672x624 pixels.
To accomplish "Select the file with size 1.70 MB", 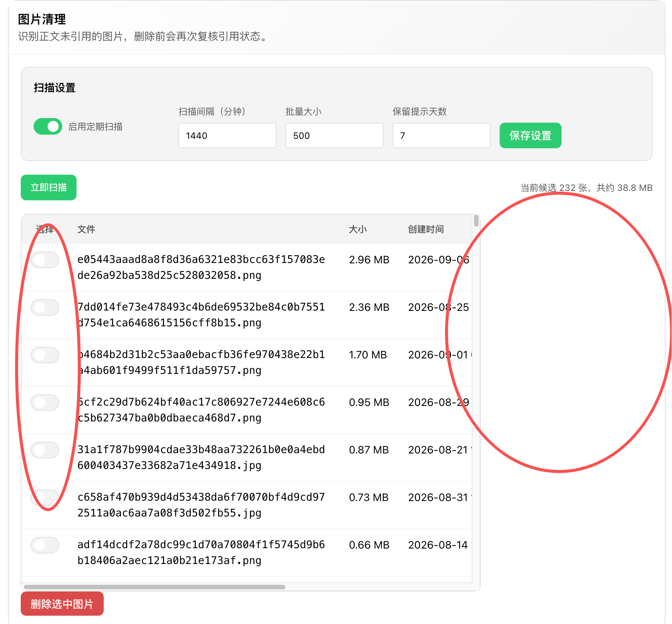I will (45, 355).
